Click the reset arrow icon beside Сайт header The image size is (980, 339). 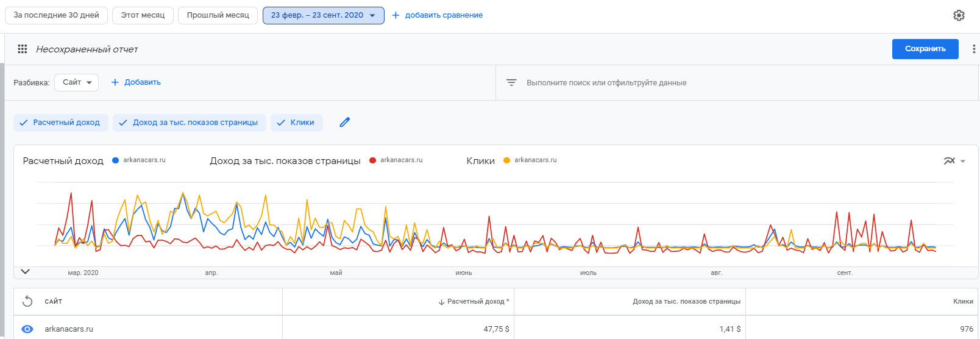click(x=27, y=301)
